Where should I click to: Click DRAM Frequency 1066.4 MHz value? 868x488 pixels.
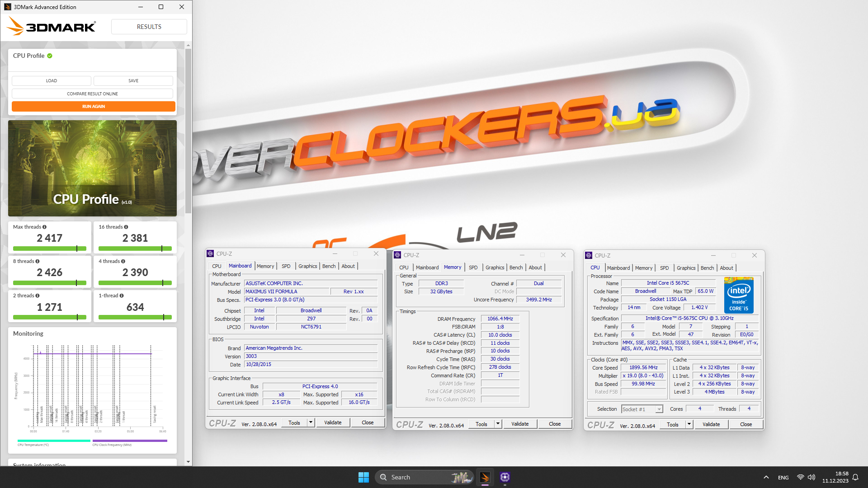pos(500,319)
